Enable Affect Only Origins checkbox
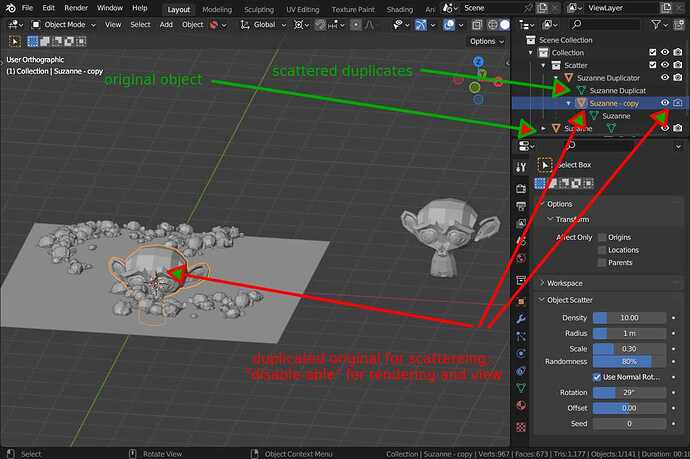 tap(602, 238)
